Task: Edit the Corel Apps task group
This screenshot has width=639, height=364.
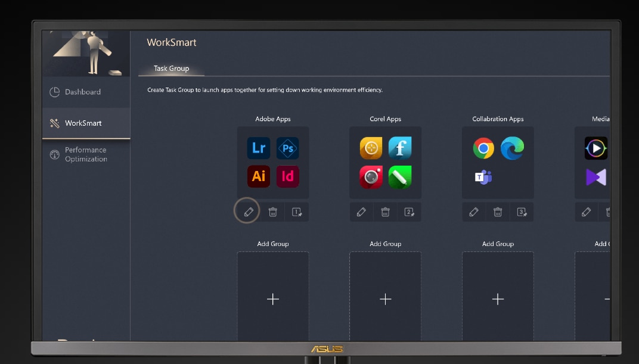Action: (x=361, y=211)
